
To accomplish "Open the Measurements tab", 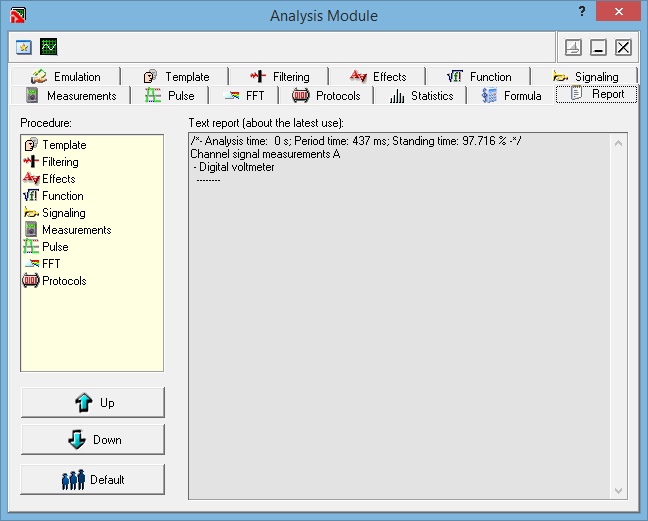I will tap(72, 96).
